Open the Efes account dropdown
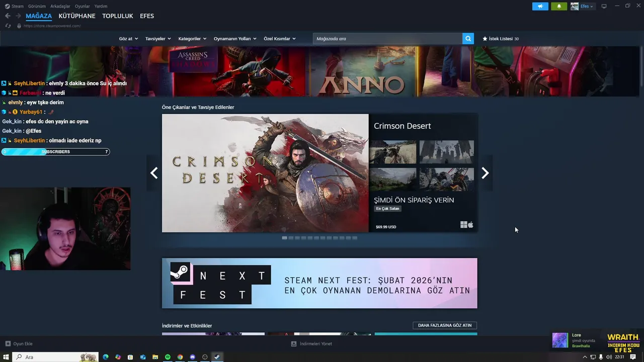The width and height of the screenshot is (644, 362). click(x=582, y=7)
